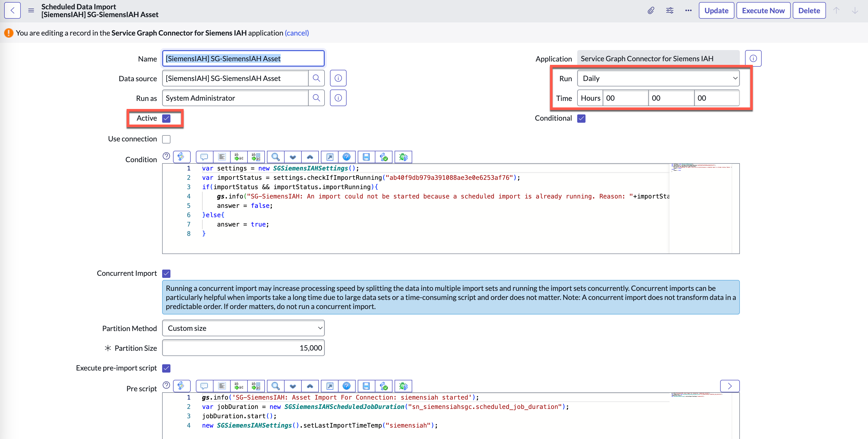Look up Data source using magnifier icon
Image resolution: width=868 pixels, height=439 pixels.
pyautogui.click(x=316, y=78)
